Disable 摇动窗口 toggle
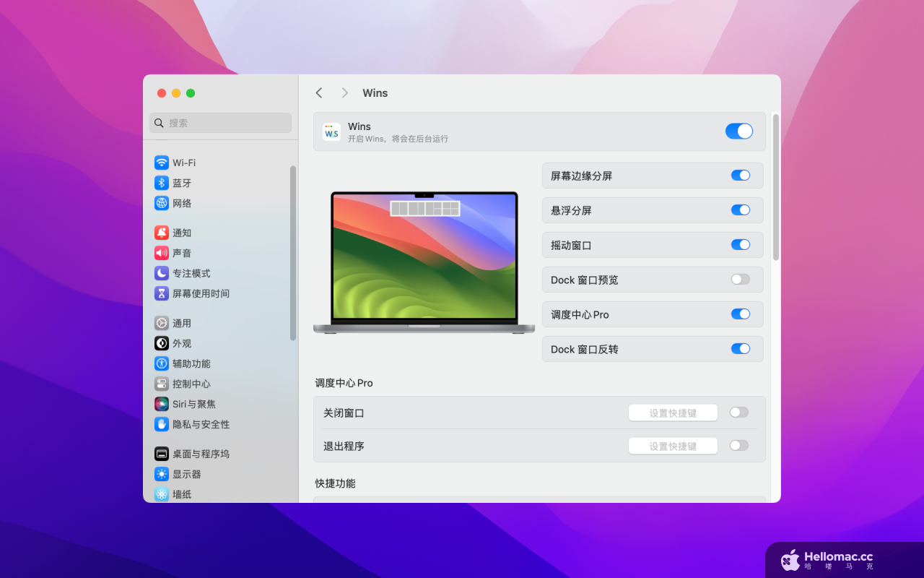This screenshot has width=924, height=578. 741,245
